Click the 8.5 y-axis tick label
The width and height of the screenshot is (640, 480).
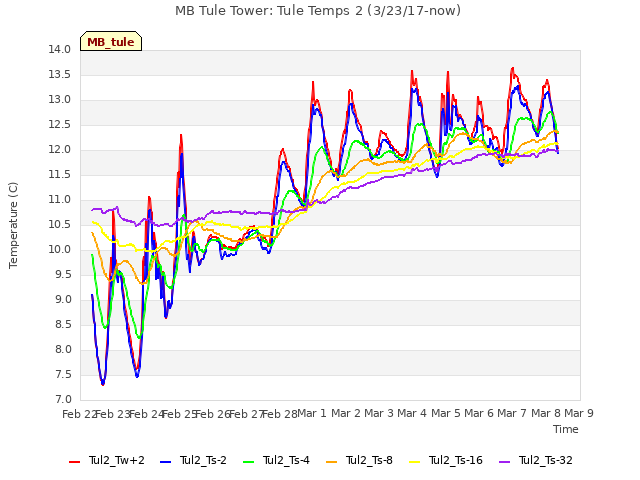tap(63, 324)
